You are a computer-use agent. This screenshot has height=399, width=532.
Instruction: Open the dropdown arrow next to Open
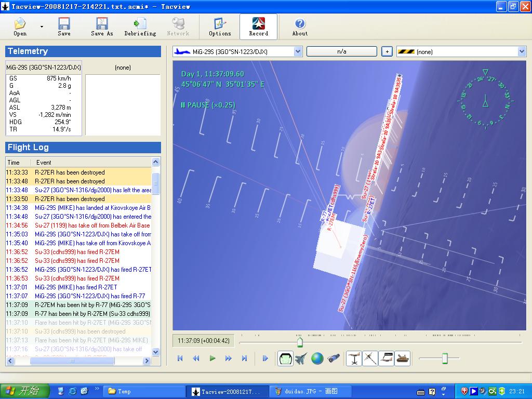click(42, 26)
